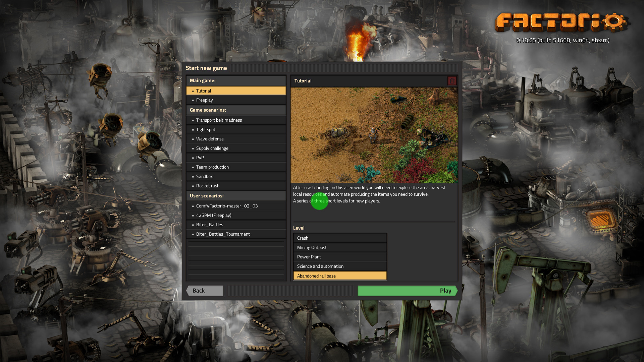
Task: Click the Start new game title
Action: click(x=206, y=68)
